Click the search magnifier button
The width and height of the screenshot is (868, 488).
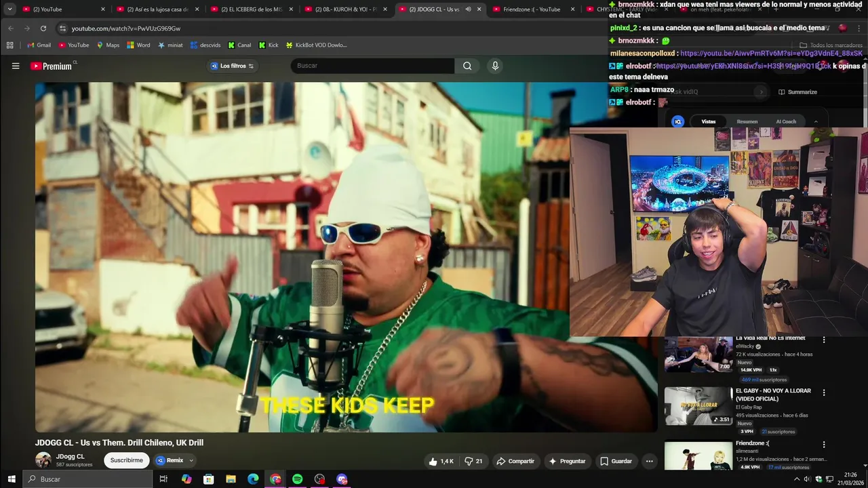click(x=467, y=66)
